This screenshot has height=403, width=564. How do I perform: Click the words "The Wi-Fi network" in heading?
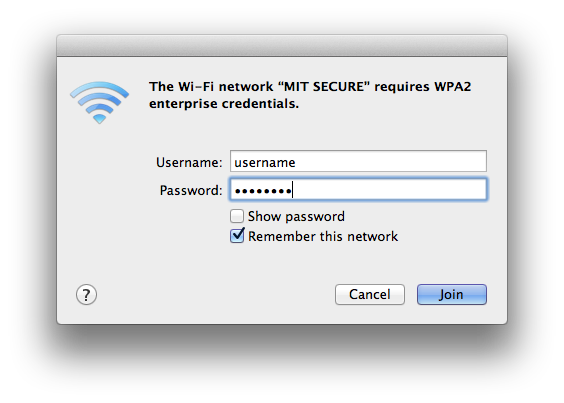(x=211, y=87)
